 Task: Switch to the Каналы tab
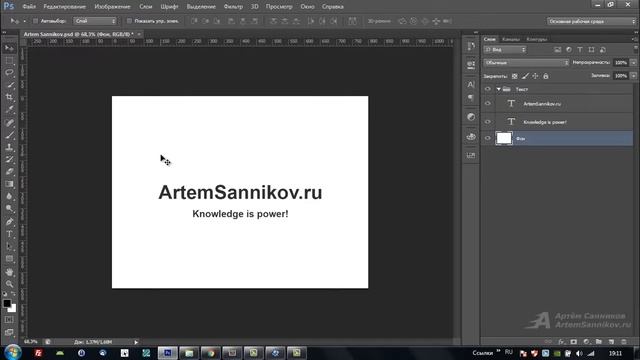tap(511, 39)
